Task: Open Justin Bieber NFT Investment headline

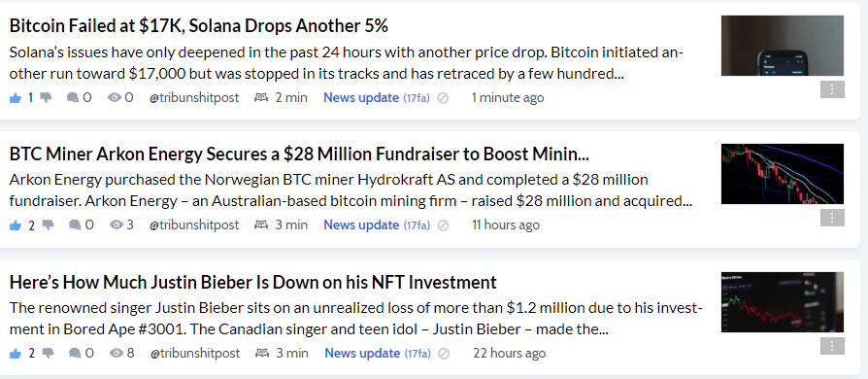Action: tap(253, 282)
